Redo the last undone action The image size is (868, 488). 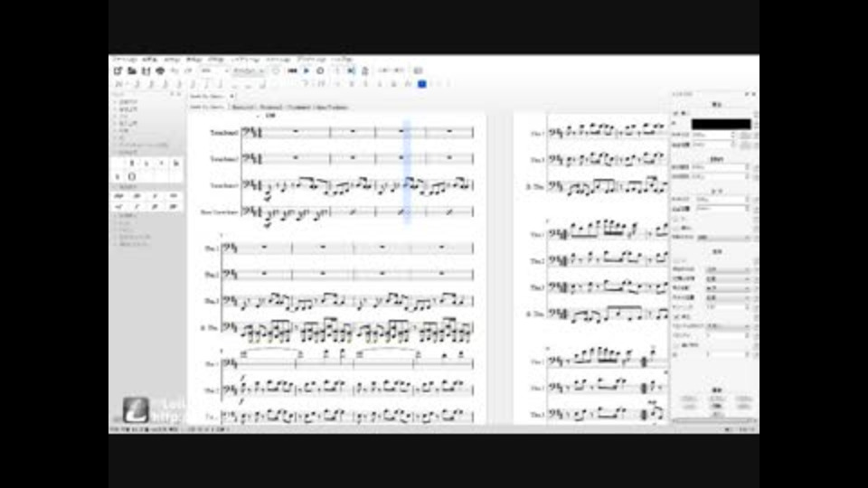(188, 70)
